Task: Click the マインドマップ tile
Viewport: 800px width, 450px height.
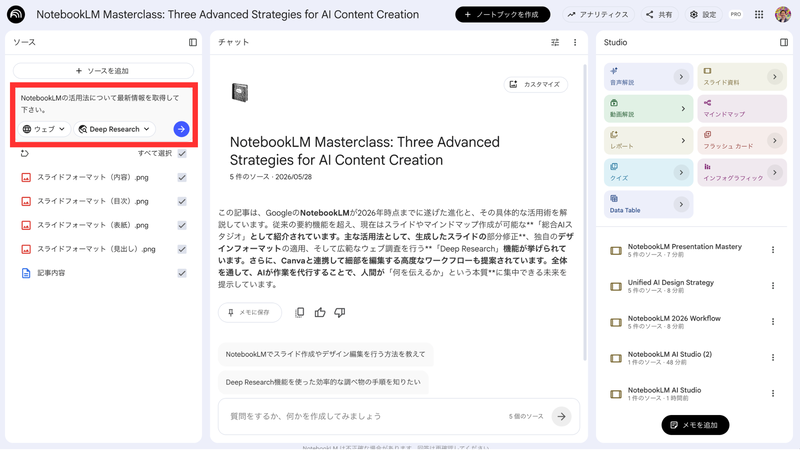Action: [742, 109]
